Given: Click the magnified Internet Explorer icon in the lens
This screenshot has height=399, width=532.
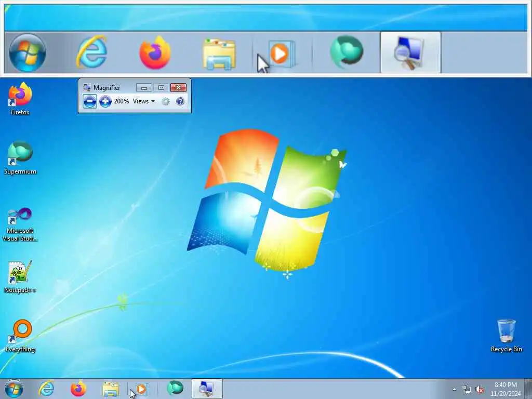Looking at the screenshot, I should [91, 52].
